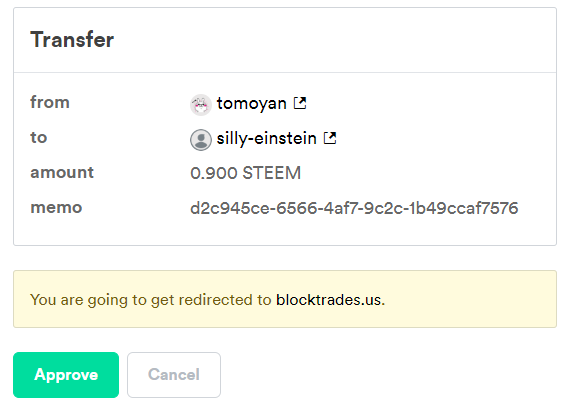Select the memo ID text
567x404 pixels.
[354, 208]
